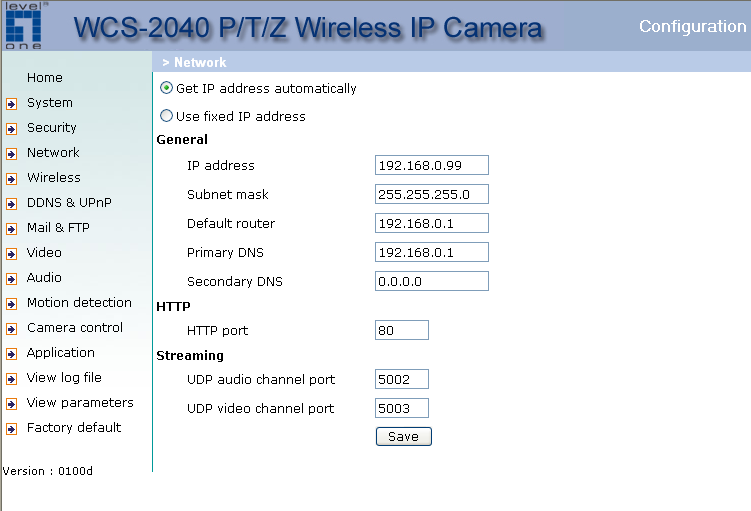The height and width of the screenshot is (511, 751).
Task: Open Camera control page
Action: click(75, 328)
